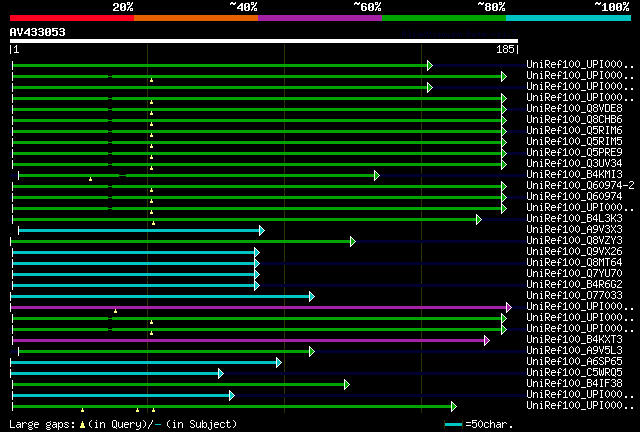Click the cyan alignment bar for O77033
Image resolution: width=640 pixels, height=432 pixels.
coord(160,296)
